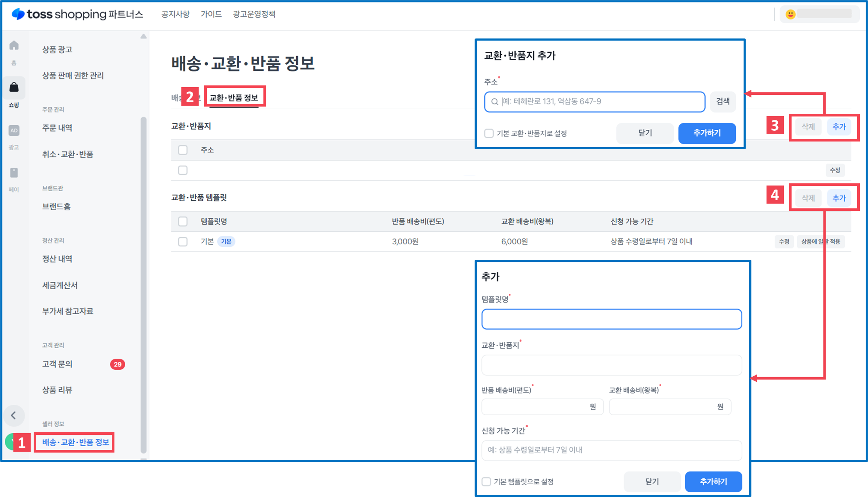Click the 템플릿명 input field
868x497 pixels.
click(611, 319)
